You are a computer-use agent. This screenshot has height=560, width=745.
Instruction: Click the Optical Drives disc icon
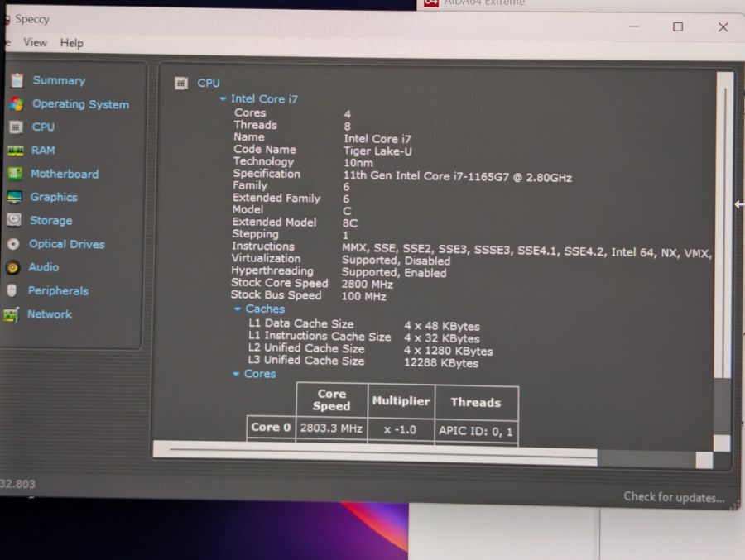(13, 244)
